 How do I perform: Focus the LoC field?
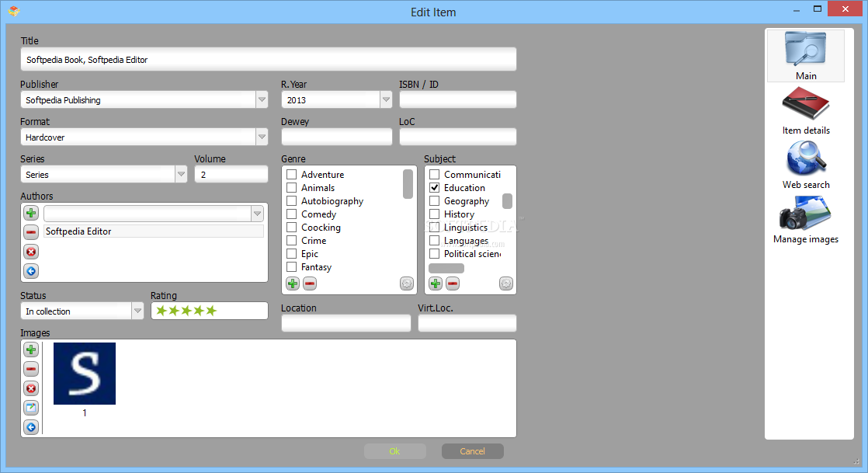(458, 137)
